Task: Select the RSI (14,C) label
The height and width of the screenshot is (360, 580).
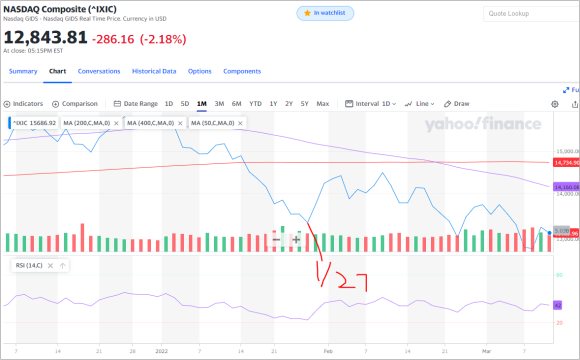Action: [29, 266]
